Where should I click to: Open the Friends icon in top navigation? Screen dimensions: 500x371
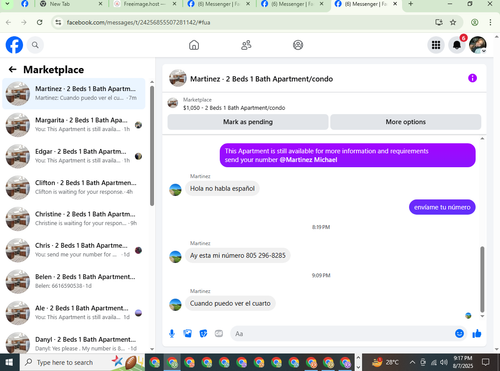click(246, 45)
